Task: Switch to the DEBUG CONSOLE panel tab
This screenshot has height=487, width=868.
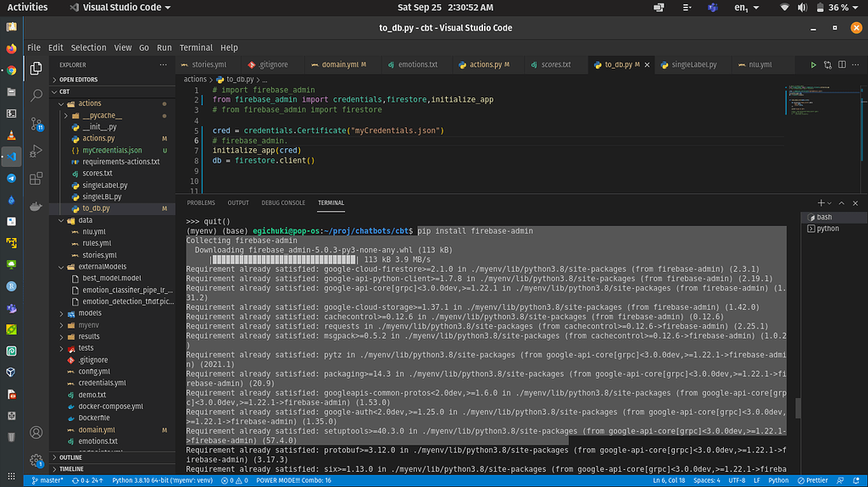Action: coord(283,203)
